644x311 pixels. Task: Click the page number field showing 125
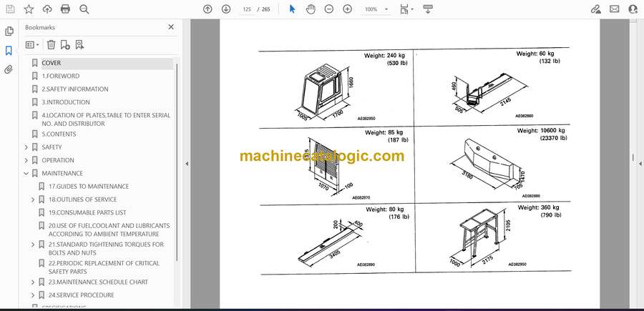(246, 9)
